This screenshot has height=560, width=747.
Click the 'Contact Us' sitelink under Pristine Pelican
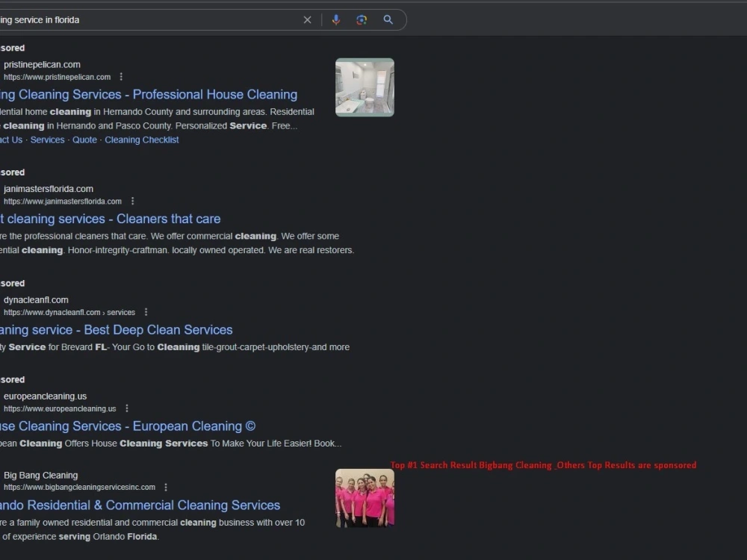tap(11, 140)
